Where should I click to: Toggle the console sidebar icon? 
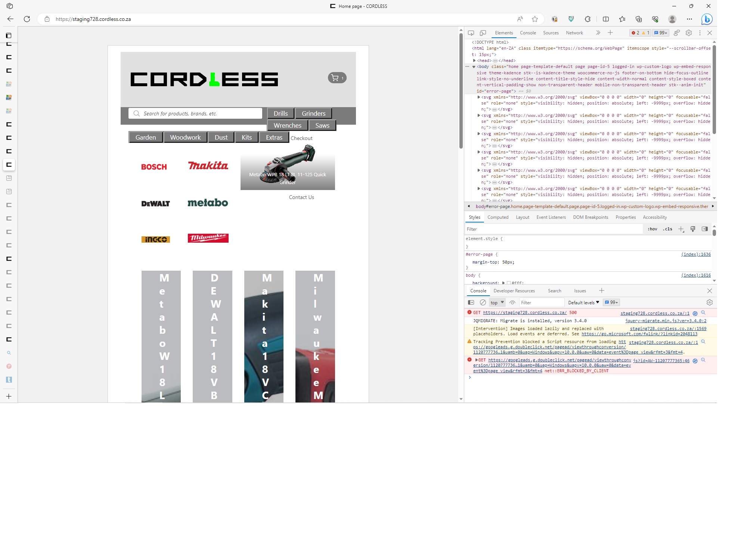pos(471,302)
